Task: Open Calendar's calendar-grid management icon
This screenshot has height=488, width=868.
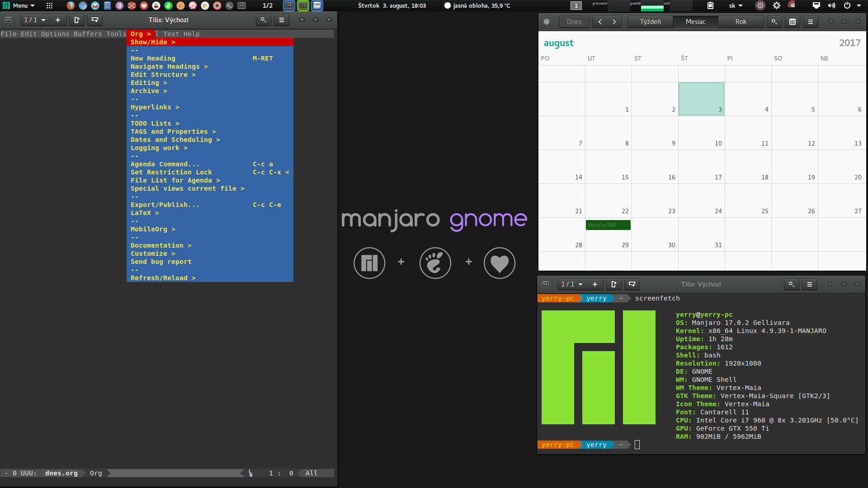Action: coord(792,22)
